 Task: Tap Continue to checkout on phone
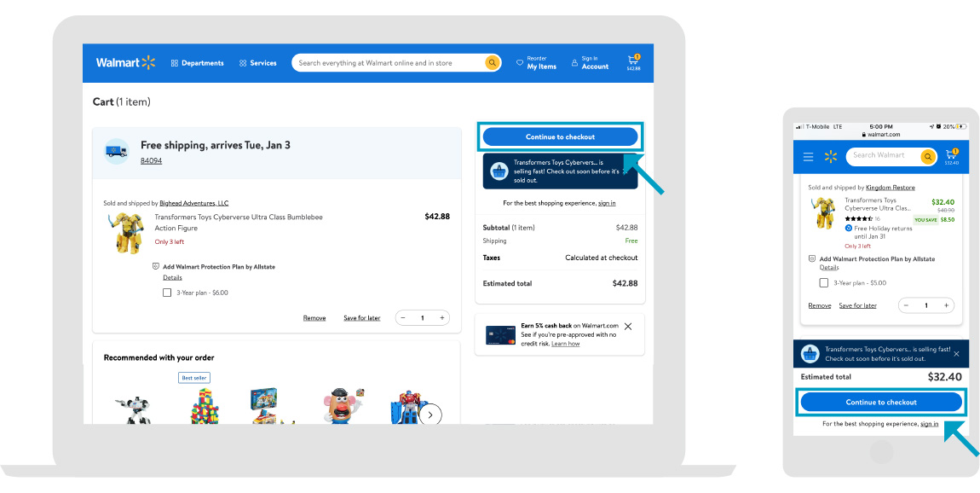coord(881,403)
